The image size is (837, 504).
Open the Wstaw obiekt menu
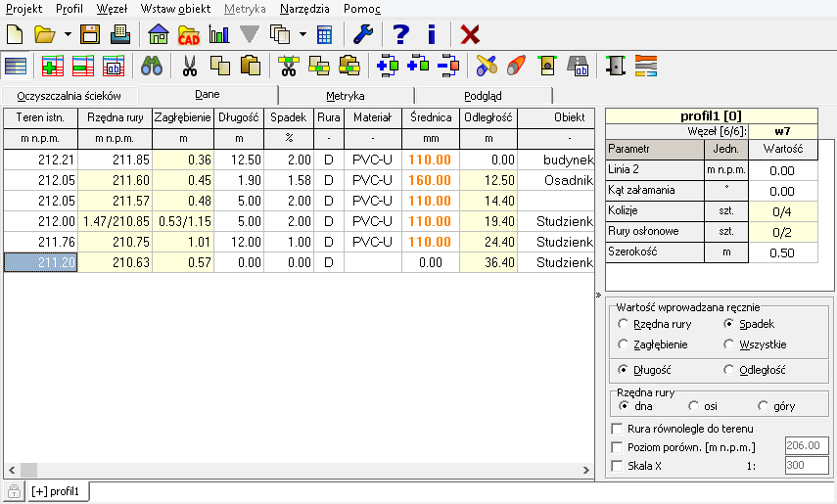tap(175, 9)
